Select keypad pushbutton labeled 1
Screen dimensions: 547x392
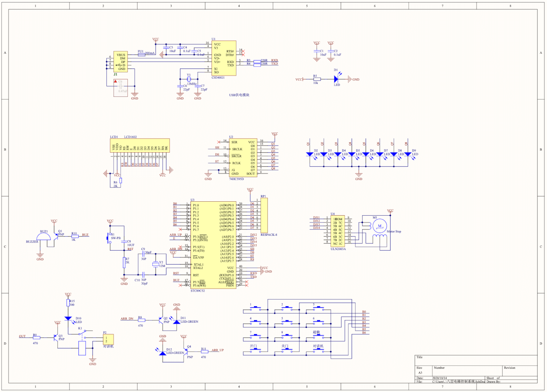[x=255, y=309]
